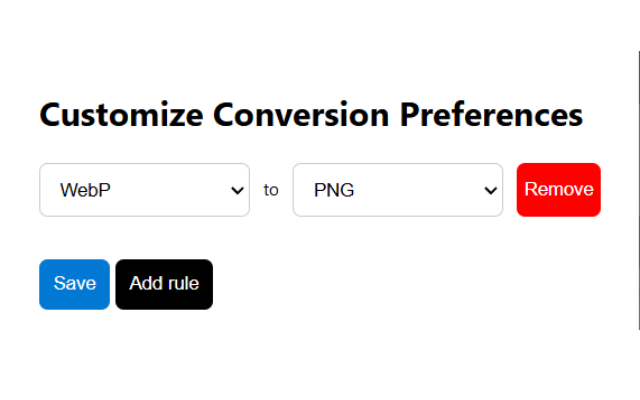Click the 'to' label between the dropdowns
The height and width of the screenshot is (400, 640).
coord(271,190)
